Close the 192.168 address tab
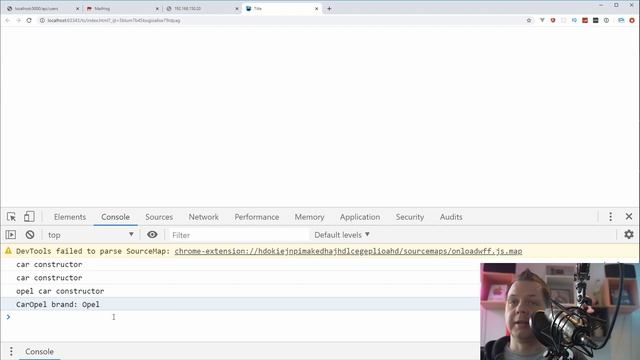This screenshot has height=360, width=640. (237, 9)
